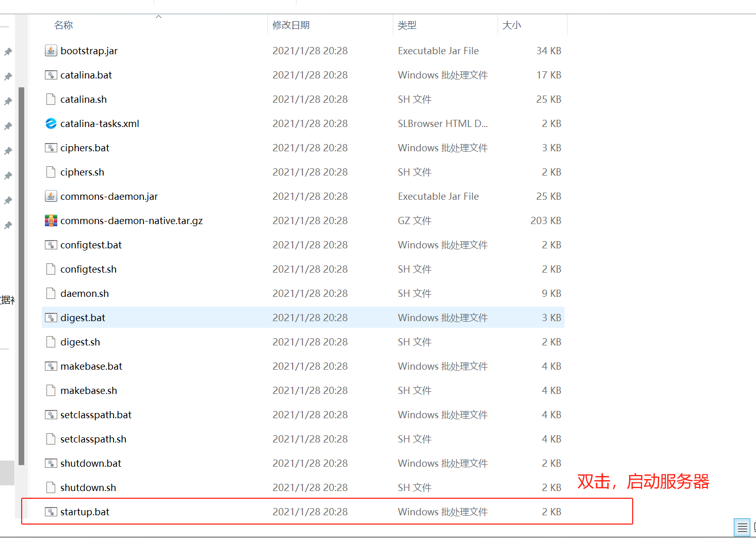Click the archive icon of commons-daemon-native.tar.gz
The image size is (756, 538).
click(x=51, y=220)
